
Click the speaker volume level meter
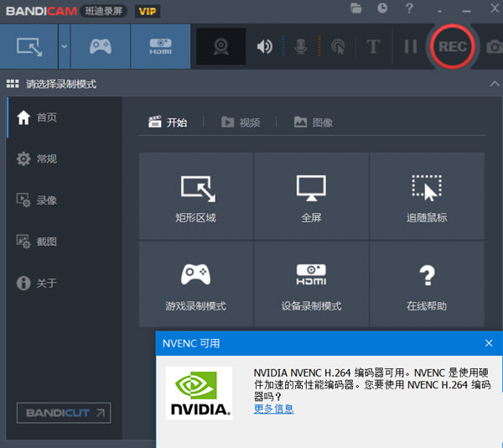click(x=283, y=46)
